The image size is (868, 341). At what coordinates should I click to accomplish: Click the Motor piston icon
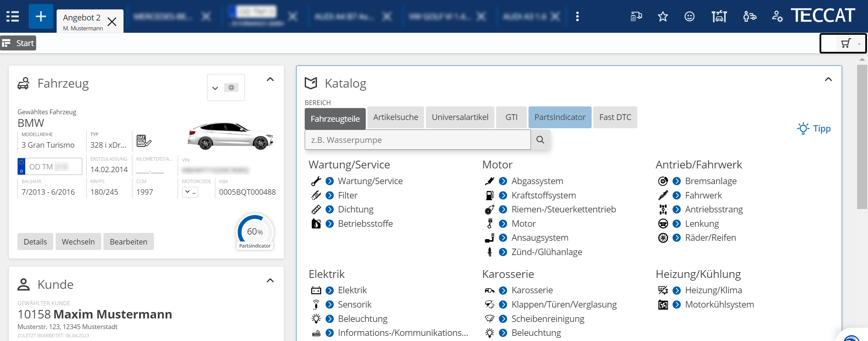490,224
